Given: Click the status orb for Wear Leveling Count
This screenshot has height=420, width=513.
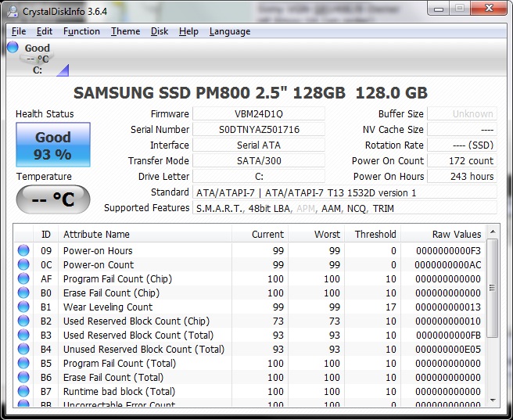Looking at the screenshot, I should pos(23,307).
